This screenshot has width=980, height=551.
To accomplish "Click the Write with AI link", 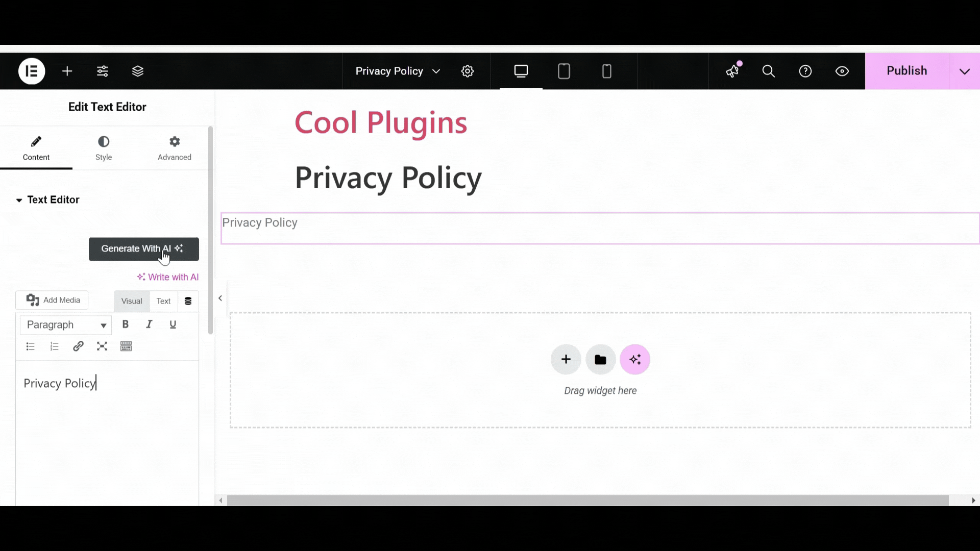I will (x=168, y=277).
